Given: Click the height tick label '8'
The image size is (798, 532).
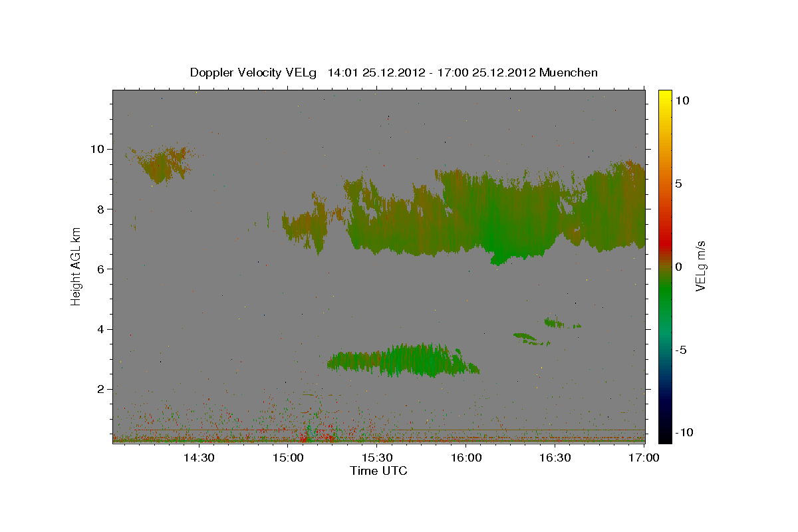Looking at the screenshot, I should [x=102, y=209].
